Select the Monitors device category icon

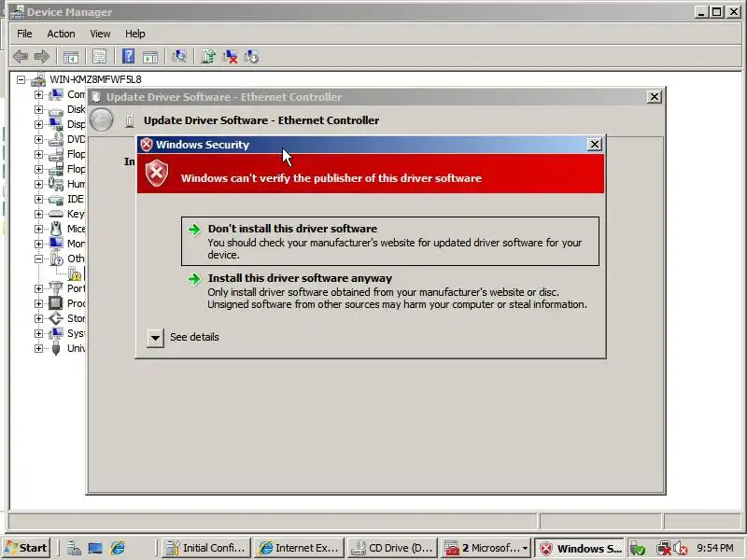(56, 244)
